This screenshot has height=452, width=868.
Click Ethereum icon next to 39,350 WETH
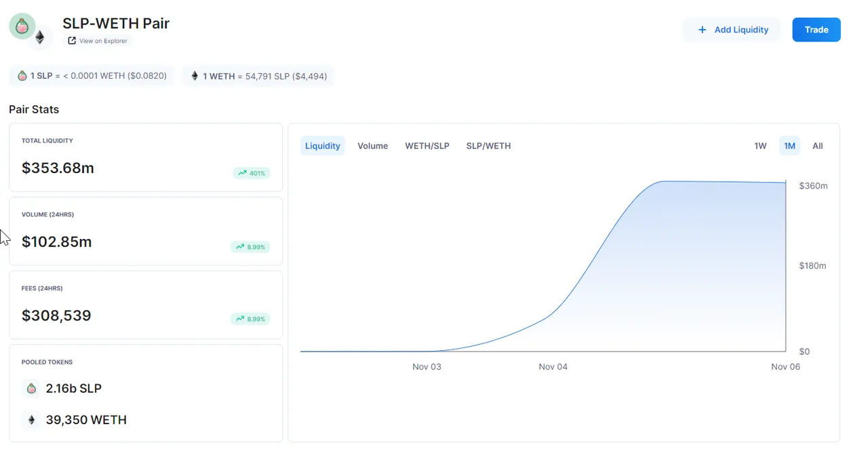[x=31, y=420]
